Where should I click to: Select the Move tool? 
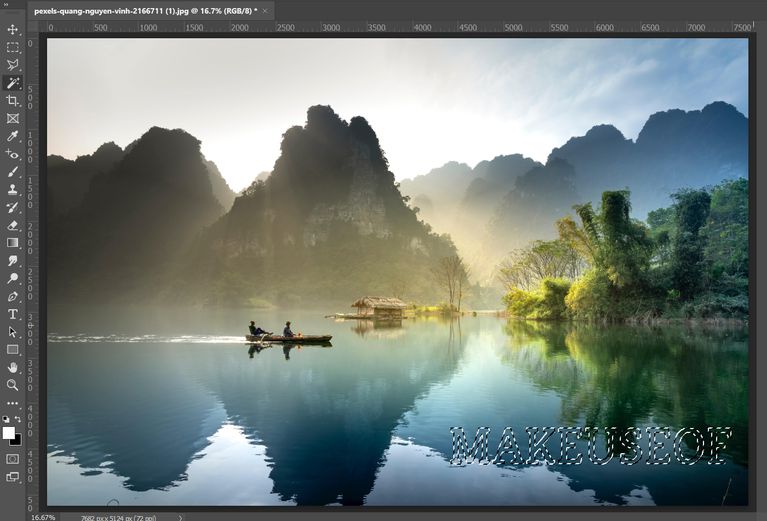point(13,29)
